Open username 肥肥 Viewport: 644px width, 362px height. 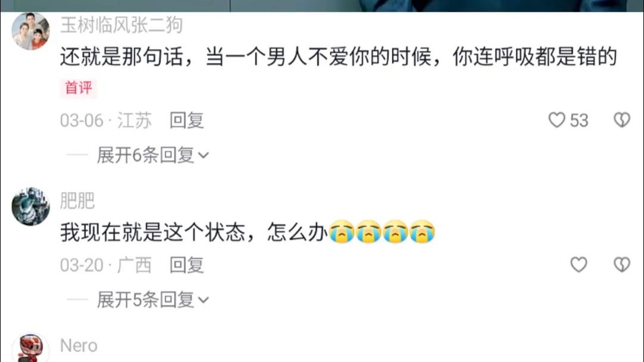point(77,201)
